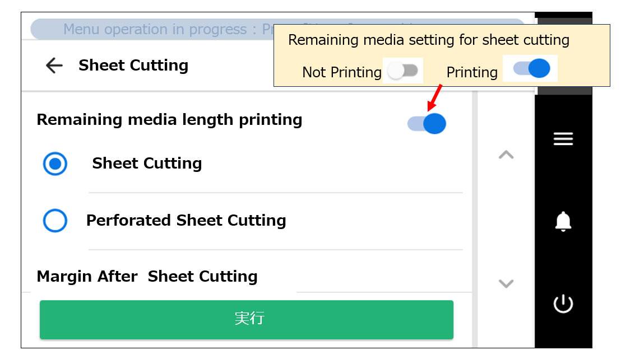Click the Sheet Cutting page title
621x364 pixels.
click(133, 66)
